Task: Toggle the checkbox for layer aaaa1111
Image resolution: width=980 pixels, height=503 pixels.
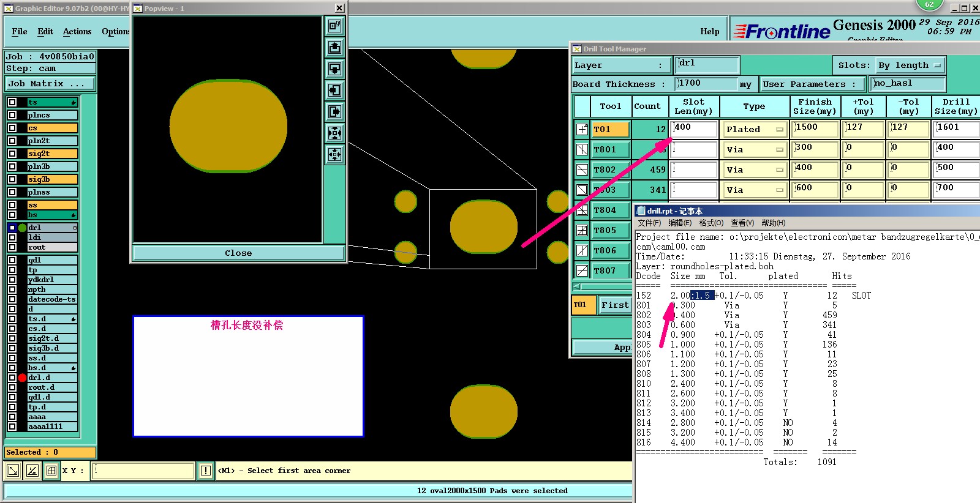Action: click(12, 427)
